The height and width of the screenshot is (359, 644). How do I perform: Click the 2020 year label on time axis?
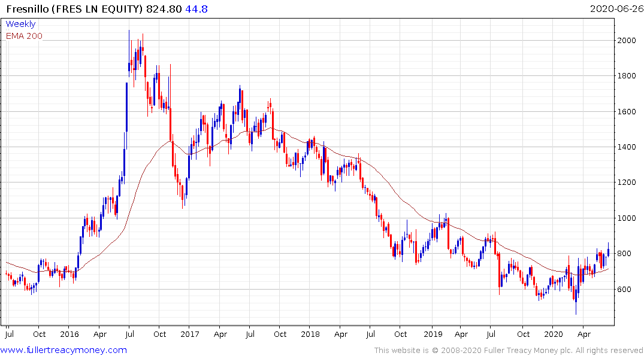(553, 334)
